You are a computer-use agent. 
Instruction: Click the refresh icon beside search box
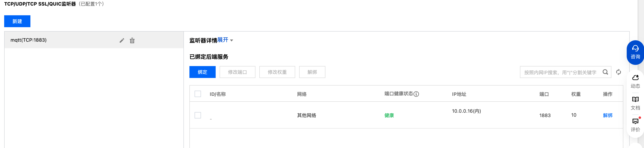coord(618,72)
